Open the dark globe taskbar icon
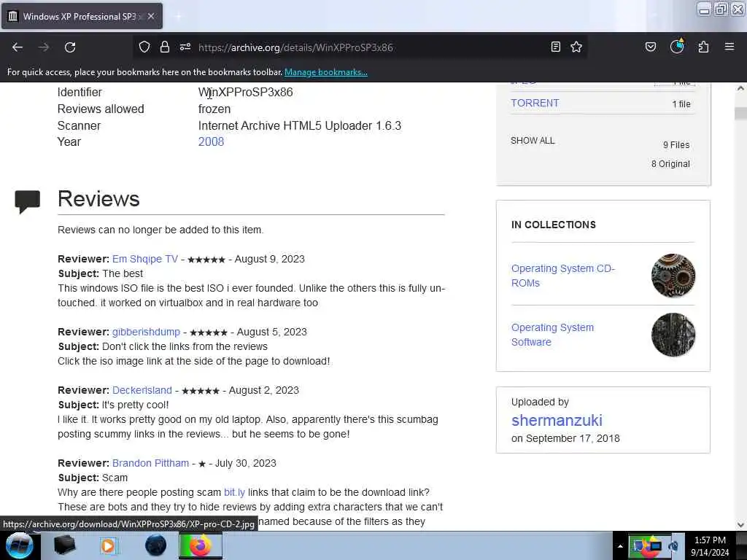Image resolution: width=747 pixels, height=560 pixels. (x=156, y=545)
